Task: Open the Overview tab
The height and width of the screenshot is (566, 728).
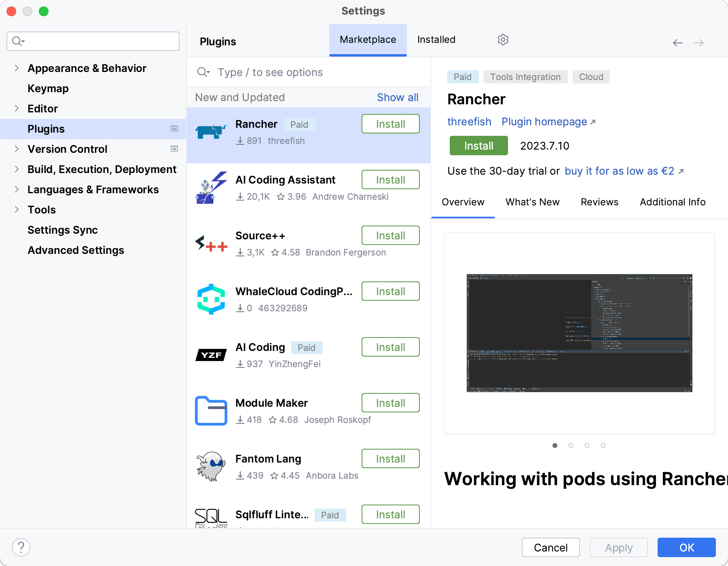Action: click(x=463, y=202)
